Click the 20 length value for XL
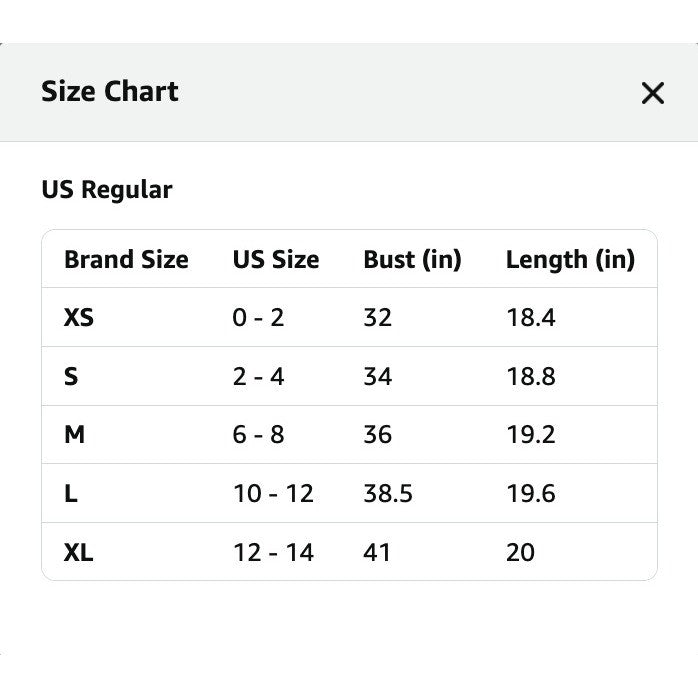The image size is (698, 698). [520, 553]
